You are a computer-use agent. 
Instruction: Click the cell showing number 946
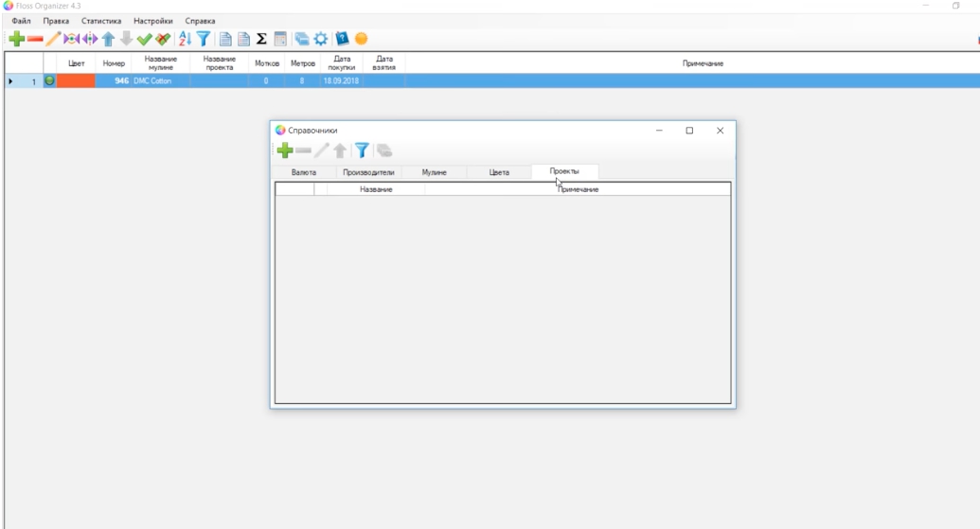114,80
